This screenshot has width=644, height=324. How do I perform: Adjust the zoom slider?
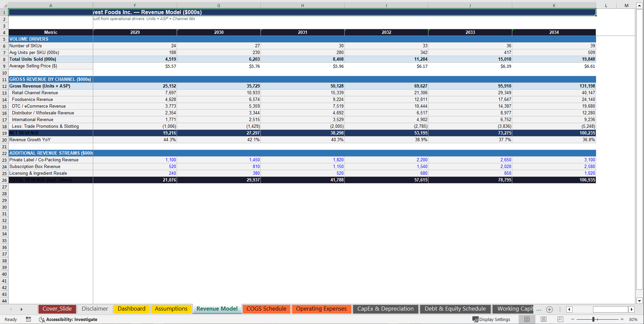pos(594,319)
